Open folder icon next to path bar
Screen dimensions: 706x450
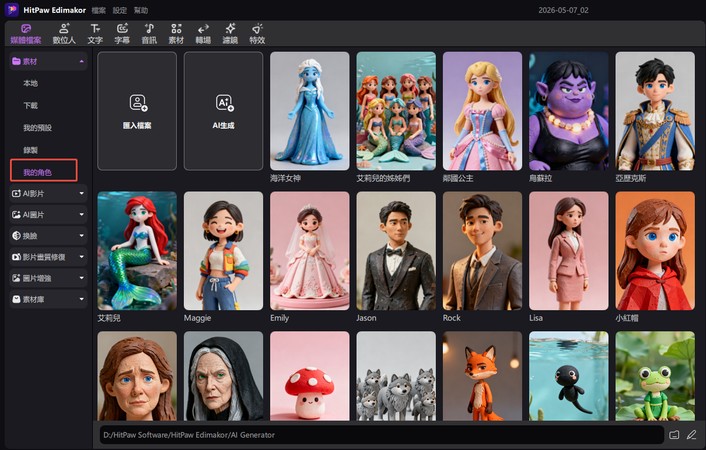click(x=674, y=435)
